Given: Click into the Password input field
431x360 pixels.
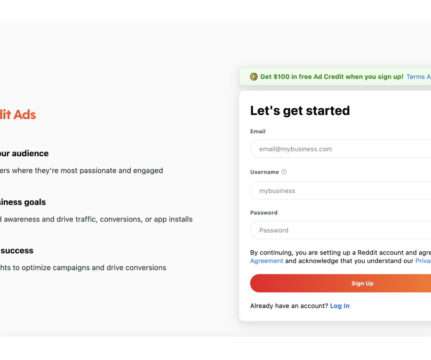Looking at the screenshot, I should (341, 230).
